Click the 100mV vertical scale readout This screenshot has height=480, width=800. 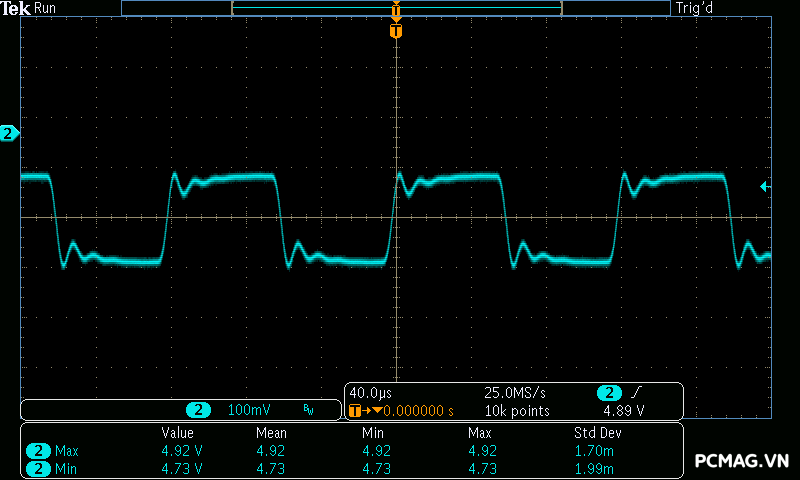point(248,410)
